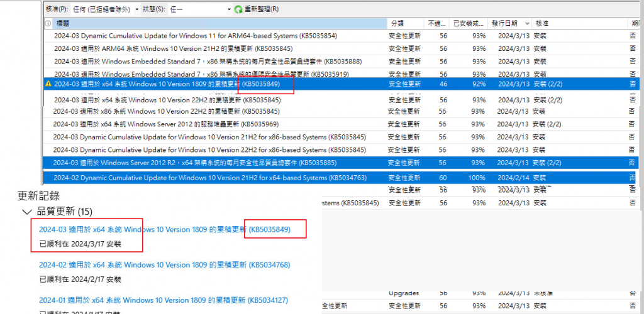644x314 pixels.
Task: Click the info icon in the column header
Action: point(48,24)
